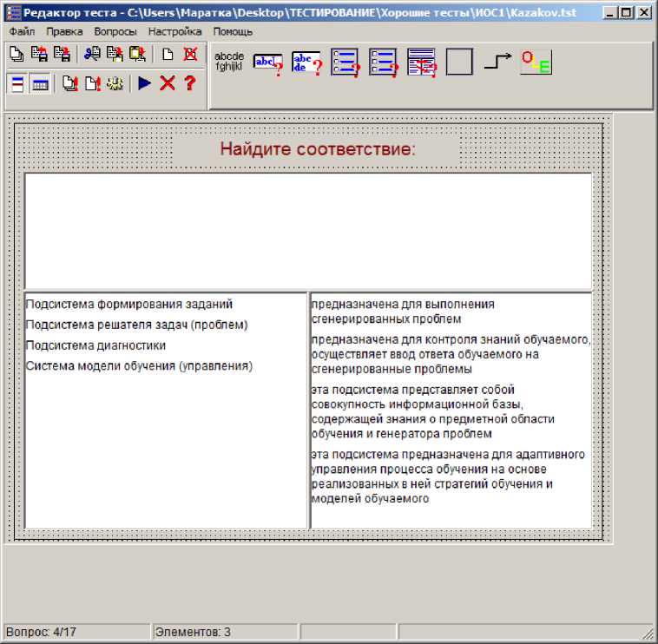Close the Редактор теста window

(644, 13)
